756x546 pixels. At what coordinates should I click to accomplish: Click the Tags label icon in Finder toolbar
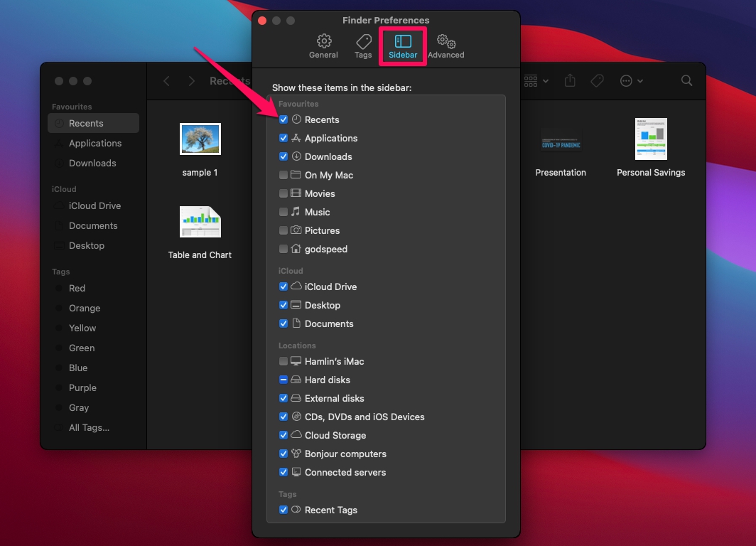597,80
